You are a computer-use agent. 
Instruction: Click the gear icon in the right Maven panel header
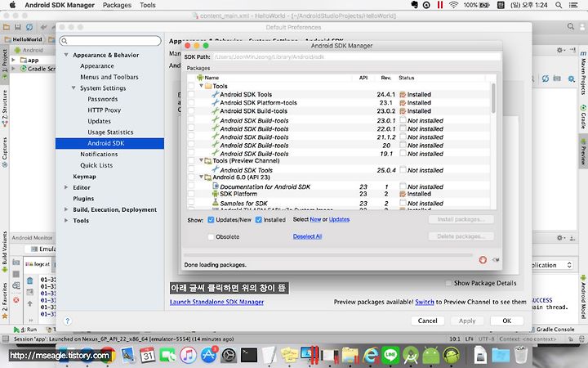560,50
